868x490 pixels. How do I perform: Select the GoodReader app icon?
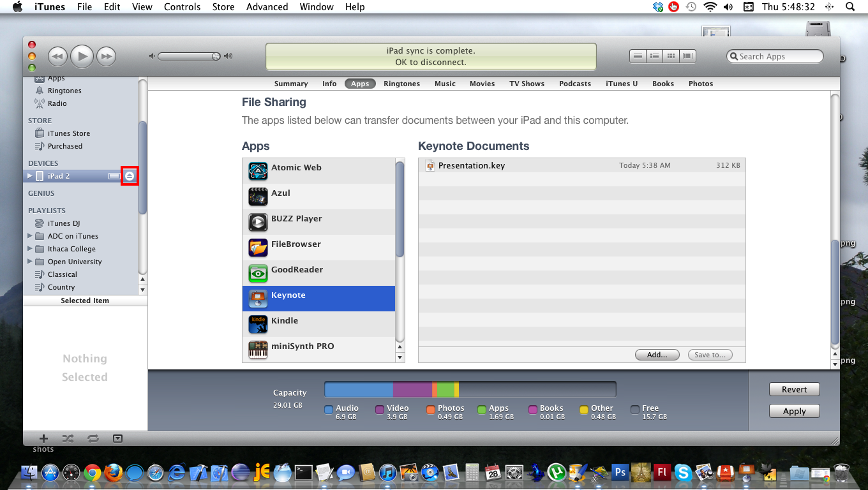click(258, 273)
